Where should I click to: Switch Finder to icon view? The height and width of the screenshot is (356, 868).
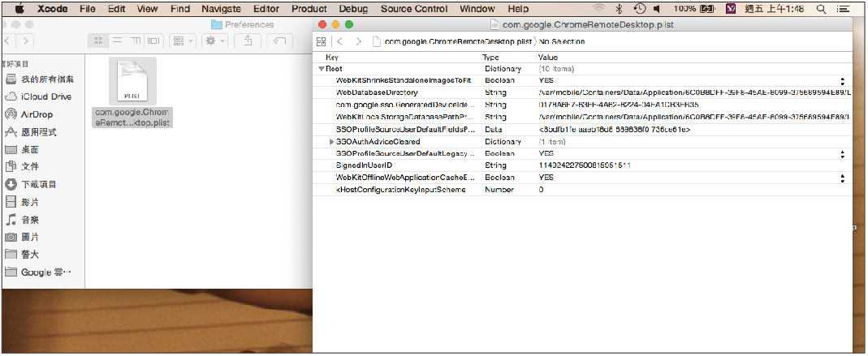pos(98,41)
